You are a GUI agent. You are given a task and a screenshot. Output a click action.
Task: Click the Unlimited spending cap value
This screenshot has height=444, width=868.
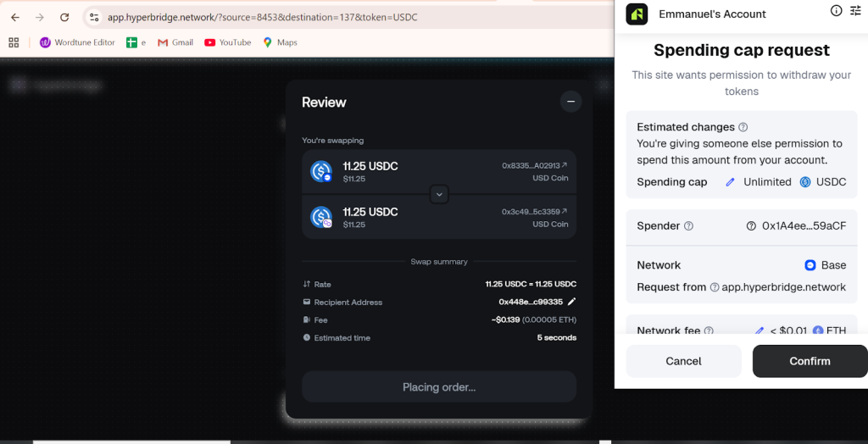(x=767, y=182)
